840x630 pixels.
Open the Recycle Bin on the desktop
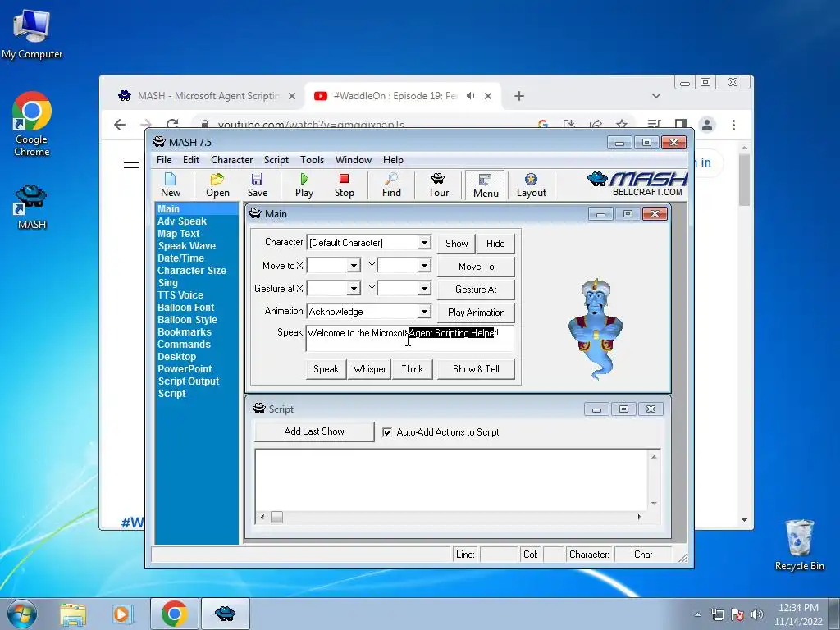799,545
